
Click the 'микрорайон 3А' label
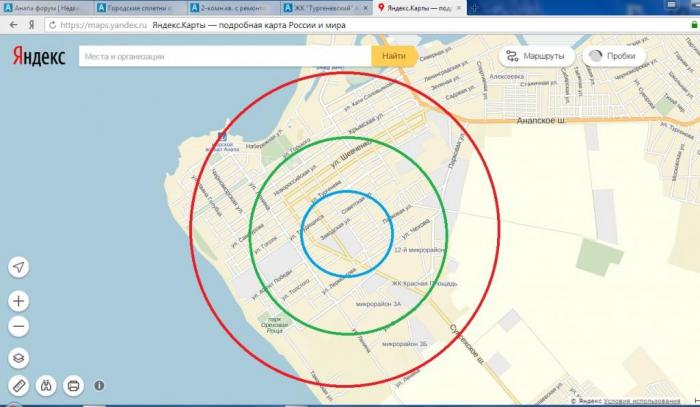point(379,304)
